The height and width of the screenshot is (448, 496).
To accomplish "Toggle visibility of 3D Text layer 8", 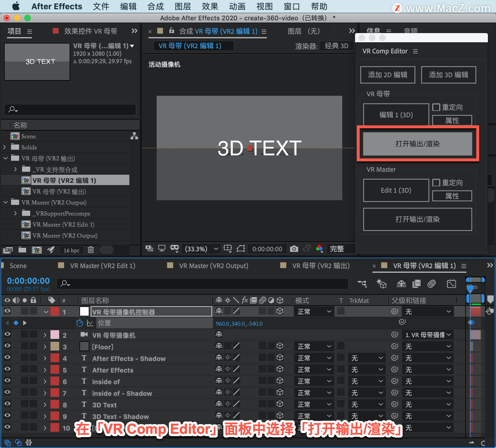I will [7, 404].
